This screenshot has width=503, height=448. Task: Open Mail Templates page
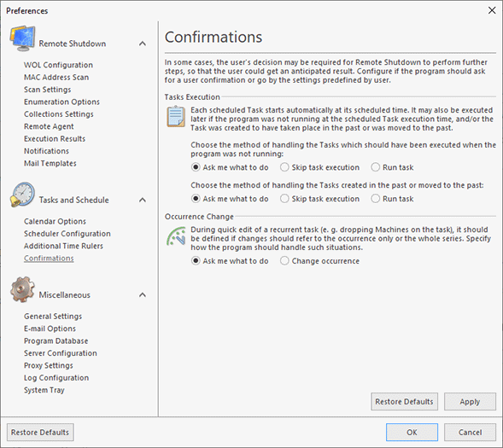[x=50, y=164]
